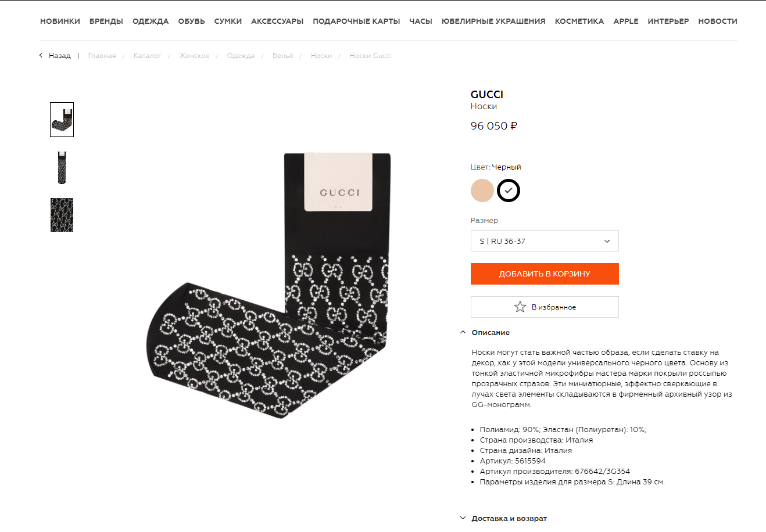The image size is (766, 532).
Task: Click the main Gucci socks product image
Action: click(x=269, y=285)
